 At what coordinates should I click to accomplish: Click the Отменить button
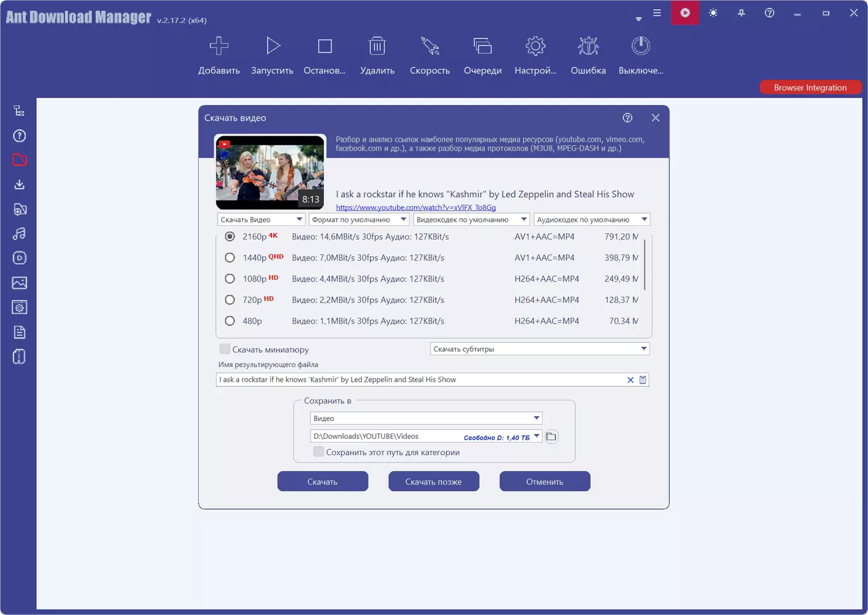(x=544, y=481)
